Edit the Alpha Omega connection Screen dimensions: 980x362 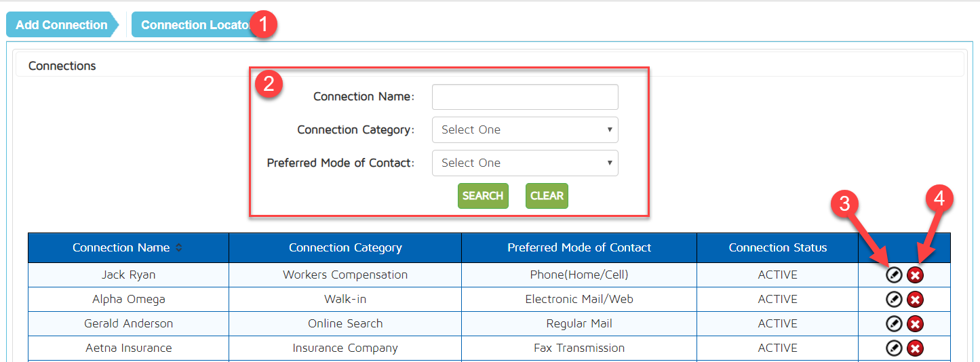pyautogui.click(x=894, y=300)
